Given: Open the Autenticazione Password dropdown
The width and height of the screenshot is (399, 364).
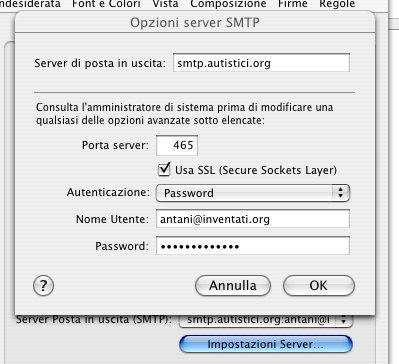Looking at the screenshot, I should (x=253, y=193).
